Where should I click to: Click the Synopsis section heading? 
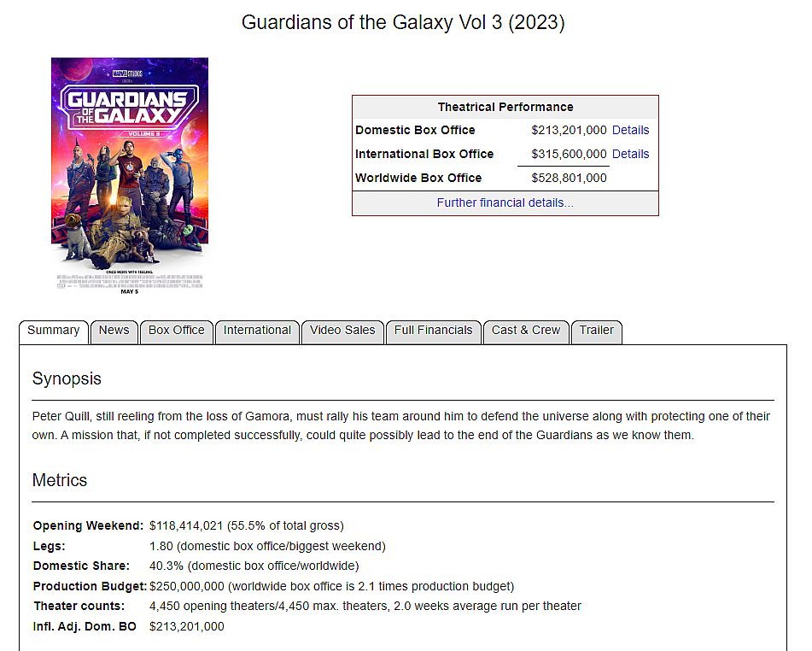coord(67,378)
